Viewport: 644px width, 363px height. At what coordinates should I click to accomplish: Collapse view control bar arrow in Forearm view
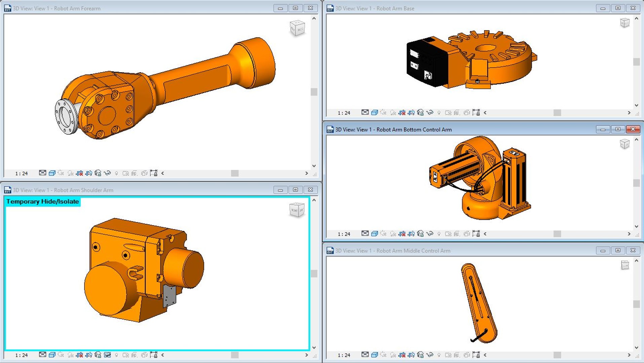point(163,173)
